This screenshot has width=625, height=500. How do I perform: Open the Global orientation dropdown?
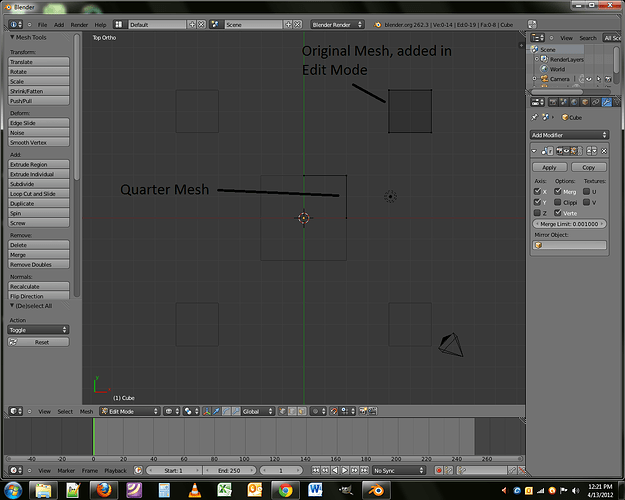[x=257, y=411]
